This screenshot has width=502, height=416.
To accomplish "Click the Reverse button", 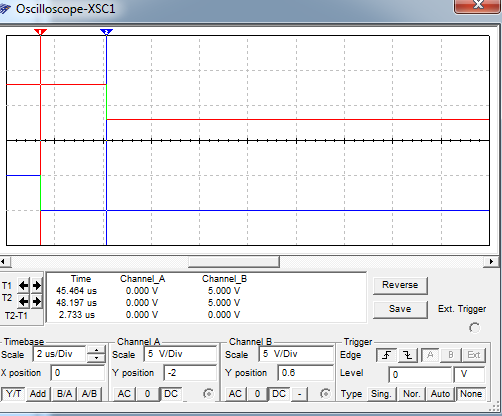I will (x=400, y=285).
